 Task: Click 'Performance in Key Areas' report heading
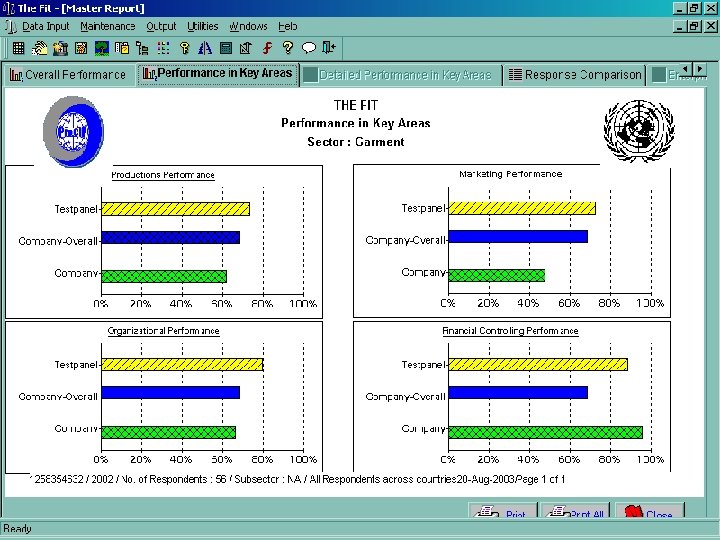coord(356,124)
